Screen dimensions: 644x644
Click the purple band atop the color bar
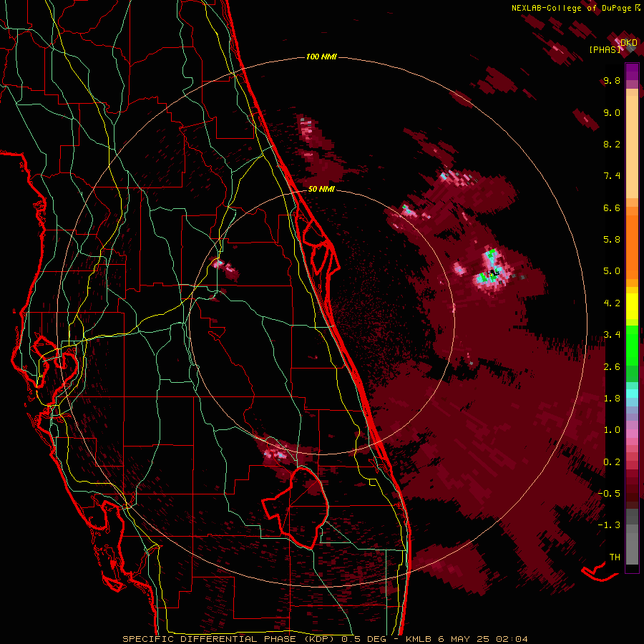pyautogui.click(x=632, y=72)
